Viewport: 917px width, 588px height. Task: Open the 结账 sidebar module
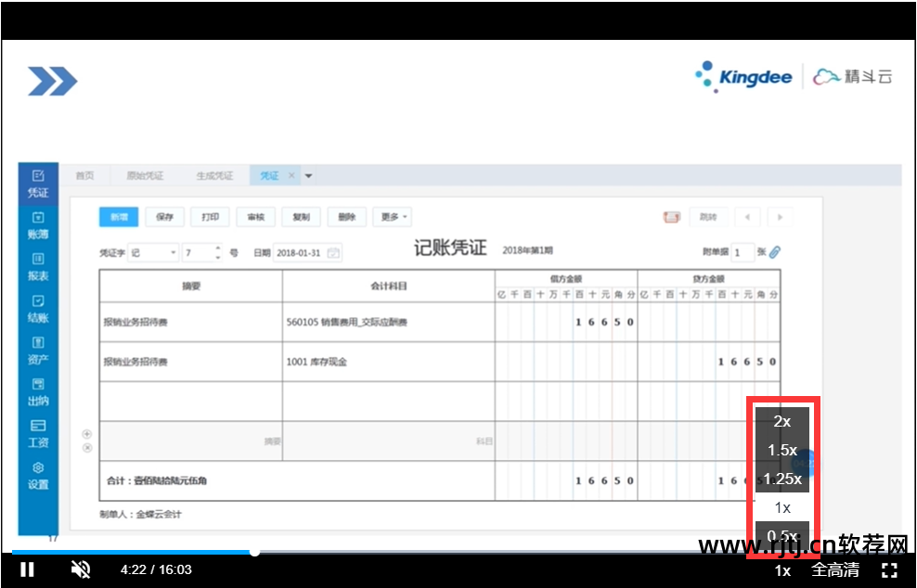click(x=38, y=309)
